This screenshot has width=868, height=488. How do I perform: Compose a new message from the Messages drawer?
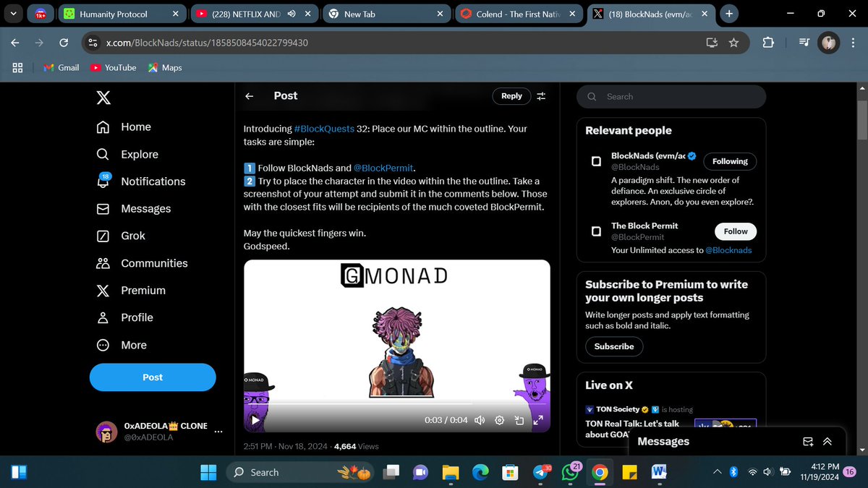point(809,442)
